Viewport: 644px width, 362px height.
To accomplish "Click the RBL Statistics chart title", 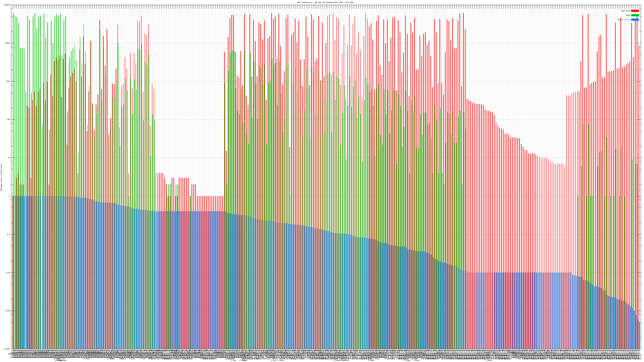I will click(x=325, y=2).
